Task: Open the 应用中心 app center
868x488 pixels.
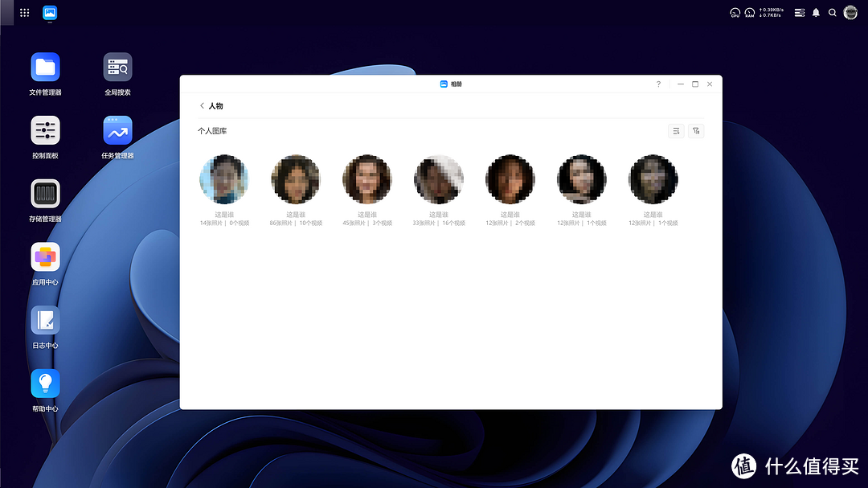Action: pyautogui.click(x=45, y=257)
